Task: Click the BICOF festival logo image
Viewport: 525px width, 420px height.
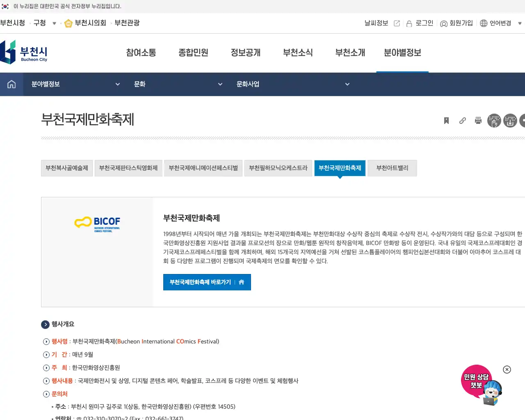Action: (x=97, y=224)
